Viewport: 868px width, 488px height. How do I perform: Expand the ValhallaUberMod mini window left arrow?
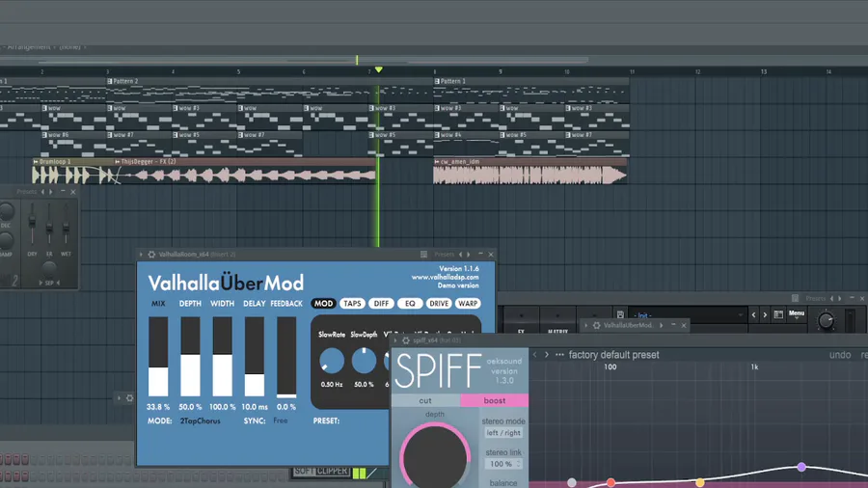[x=585, y=325]
